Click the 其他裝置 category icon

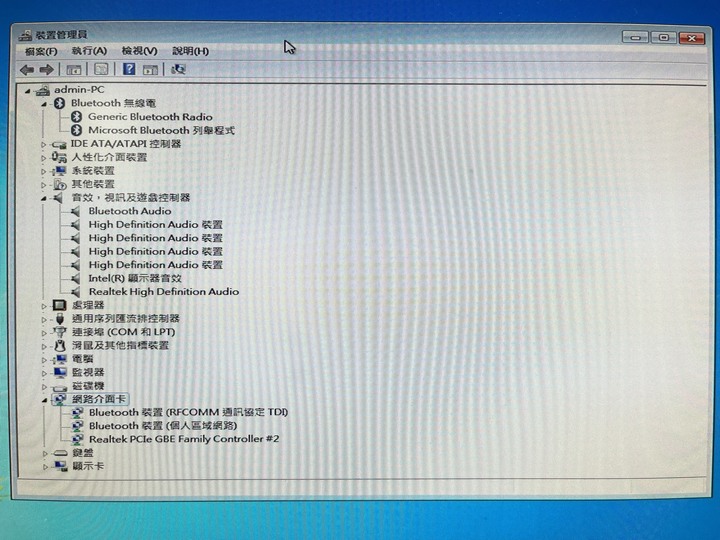click(59, 185)
